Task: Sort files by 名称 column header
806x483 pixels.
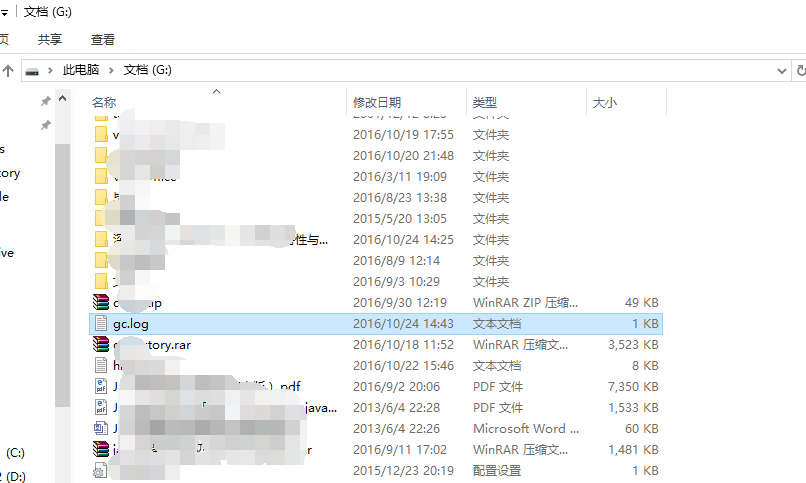Action: pyautogui.click(x=104, y=102)
